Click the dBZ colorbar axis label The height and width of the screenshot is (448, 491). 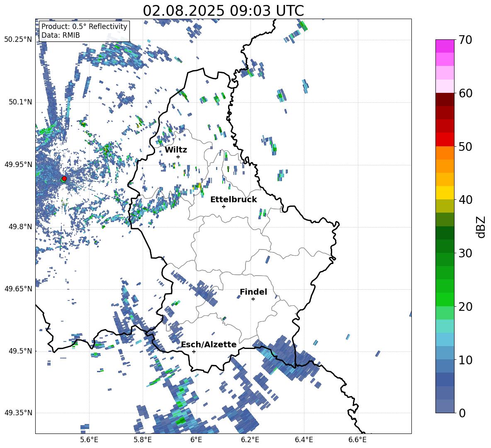tap(481, 227)
